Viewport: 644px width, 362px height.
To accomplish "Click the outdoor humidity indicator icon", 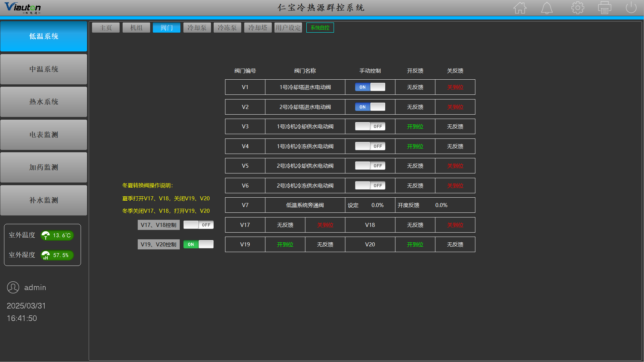I will (46, 255).
